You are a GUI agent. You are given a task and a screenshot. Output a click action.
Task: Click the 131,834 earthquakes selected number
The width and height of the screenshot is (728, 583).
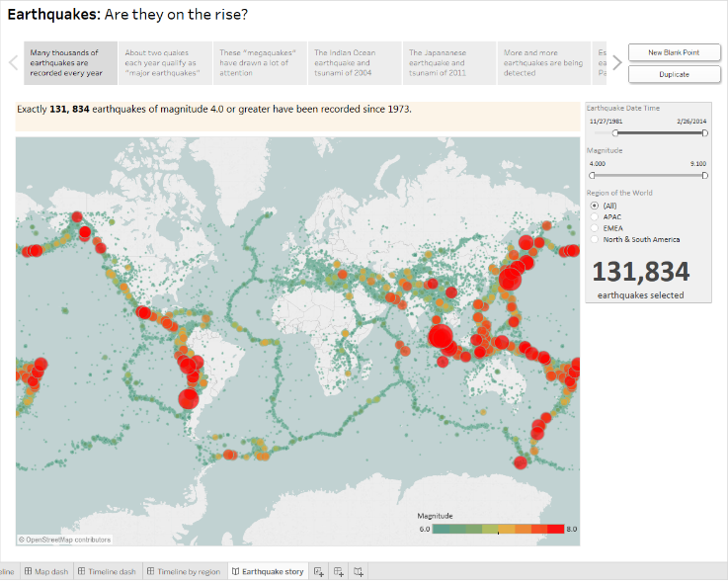[x=641, y=272]
